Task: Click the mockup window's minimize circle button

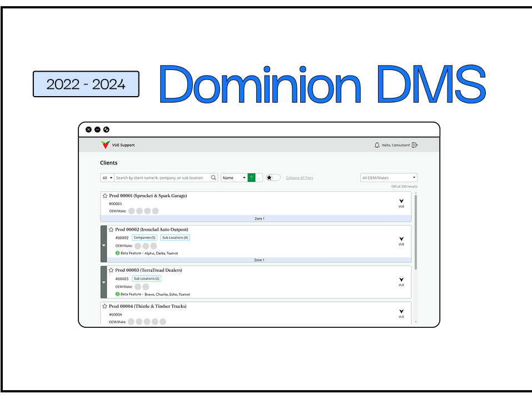Action: pyautogui.click(x=97, y=129)
